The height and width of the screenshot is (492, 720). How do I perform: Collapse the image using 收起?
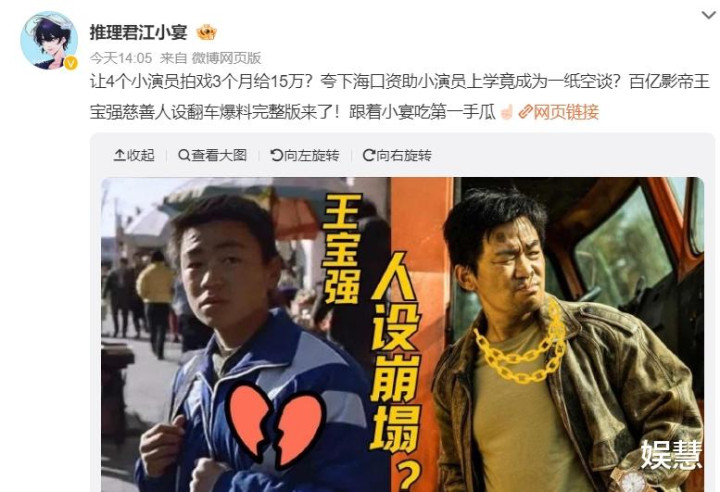134,156
